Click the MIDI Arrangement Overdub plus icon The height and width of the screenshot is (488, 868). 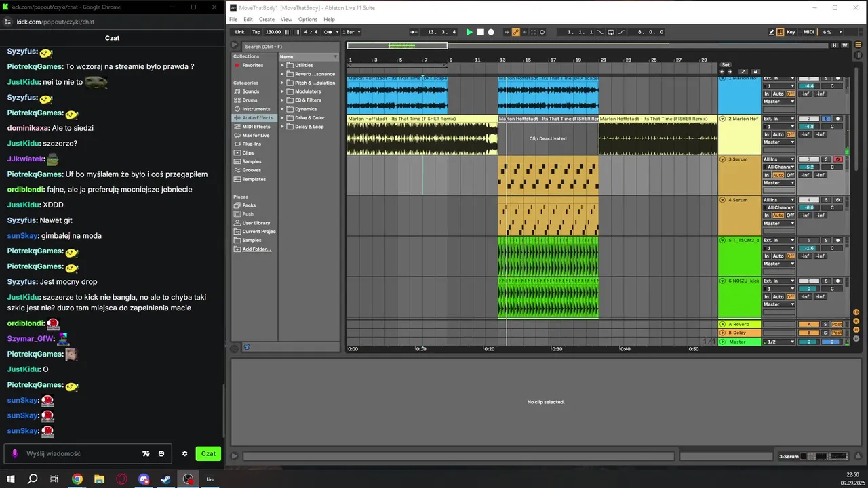507,32
